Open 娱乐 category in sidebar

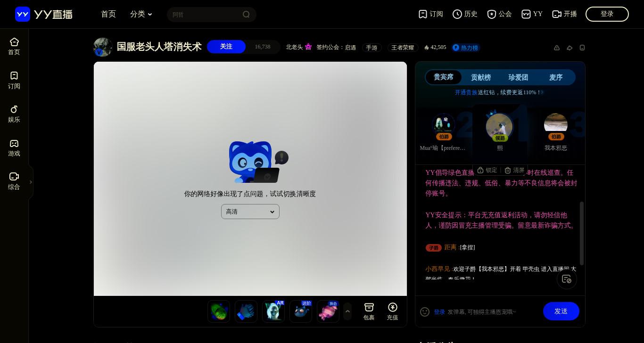click(x=14, y=114)
